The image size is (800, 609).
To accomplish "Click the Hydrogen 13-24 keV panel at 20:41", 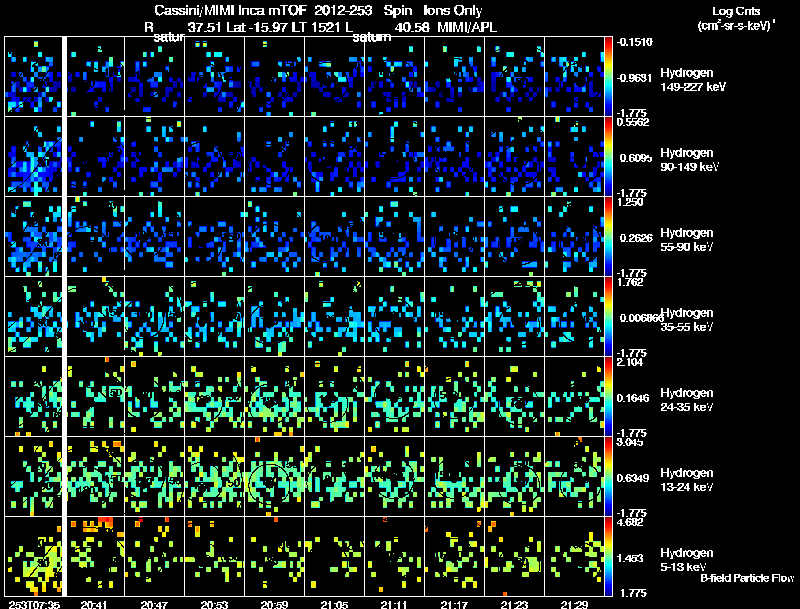I will (95, 476).
